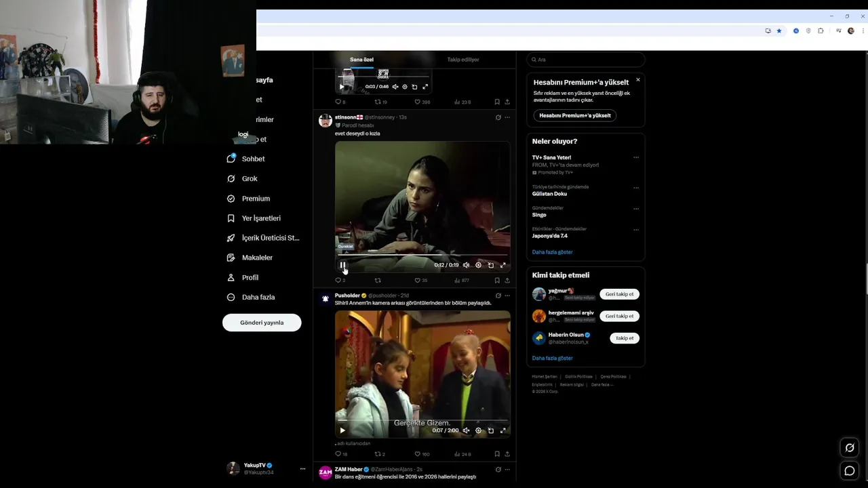Screen dimensions: 868x488
Task: Mute the stinsonn video volume
Action: (x=466, y=265)
